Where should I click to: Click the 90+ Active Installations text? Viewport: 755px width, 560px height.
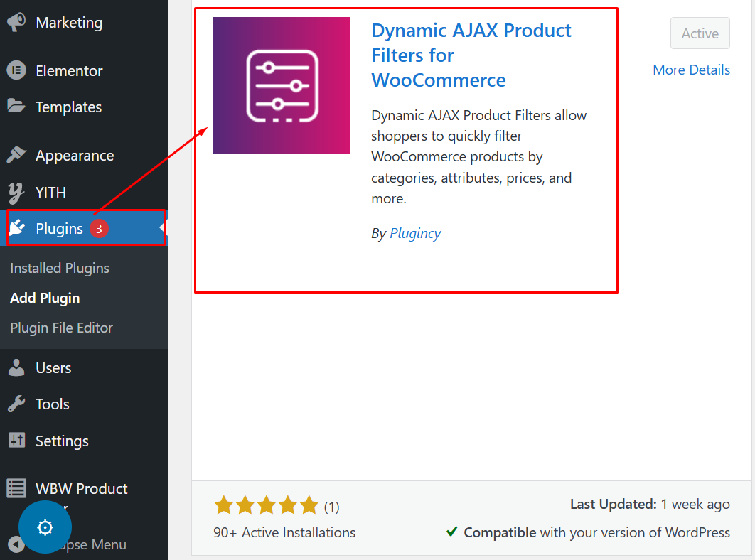[x=284, y=532]
